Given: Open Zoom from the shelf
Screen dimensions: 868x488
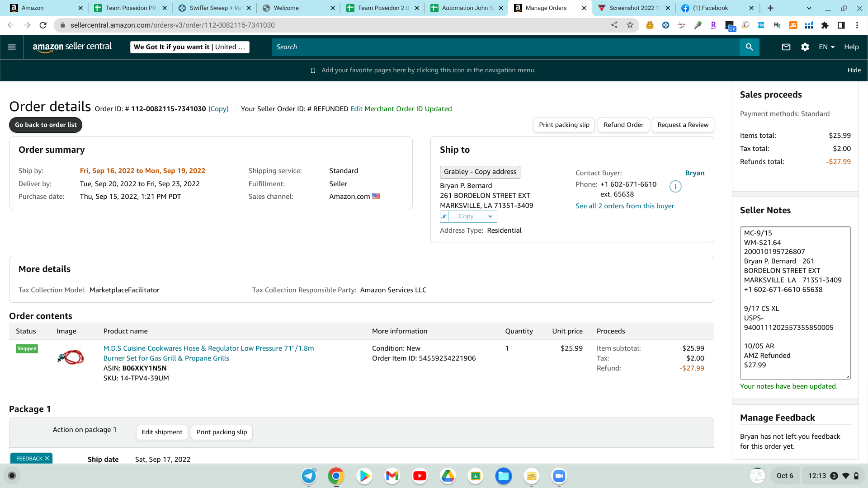Looking at the screenshot, I should click(559, 476).
